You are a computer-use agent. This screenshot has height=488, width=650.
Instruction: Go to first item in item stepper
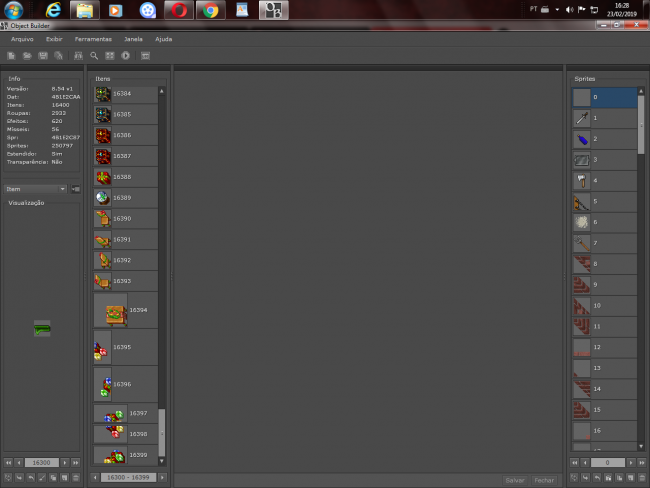[x=8, y=462]
